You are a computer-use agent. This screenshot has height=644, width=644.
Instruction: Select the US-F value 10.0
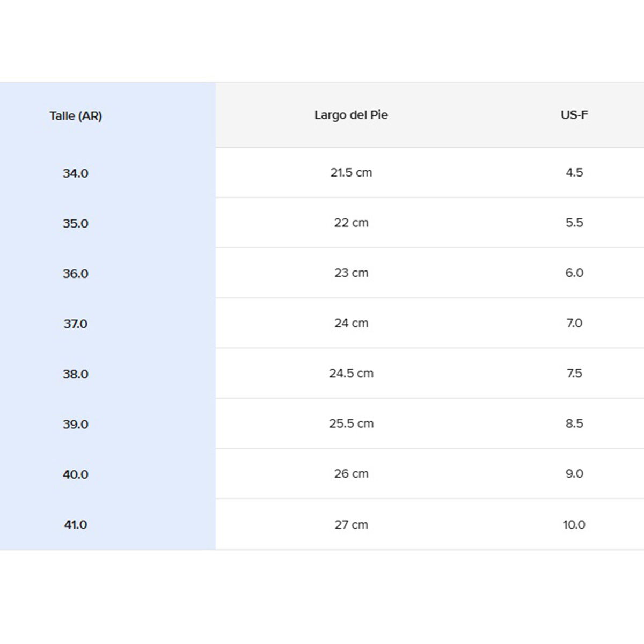[574, 525]
